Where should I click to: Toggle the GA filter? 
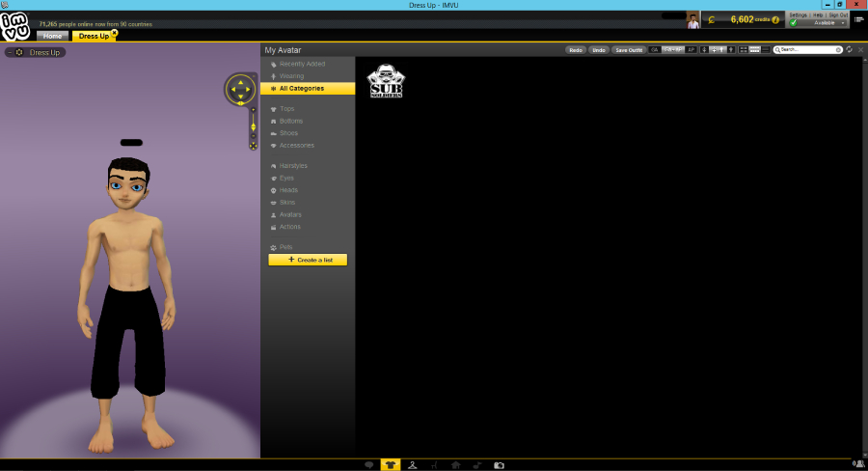click(x=654, y=50)
